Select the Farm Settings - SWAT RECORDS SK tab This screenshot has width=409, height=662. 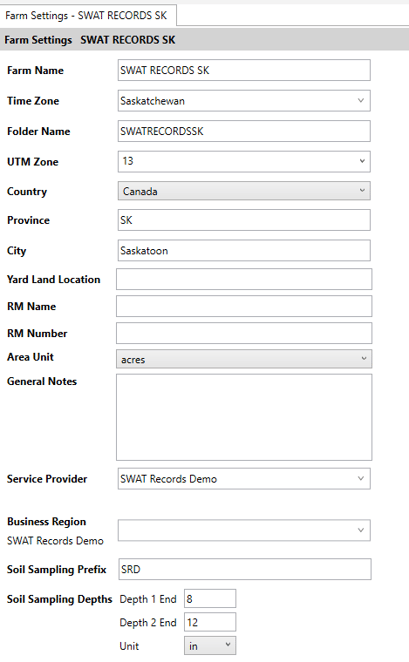tap(87, 16)
